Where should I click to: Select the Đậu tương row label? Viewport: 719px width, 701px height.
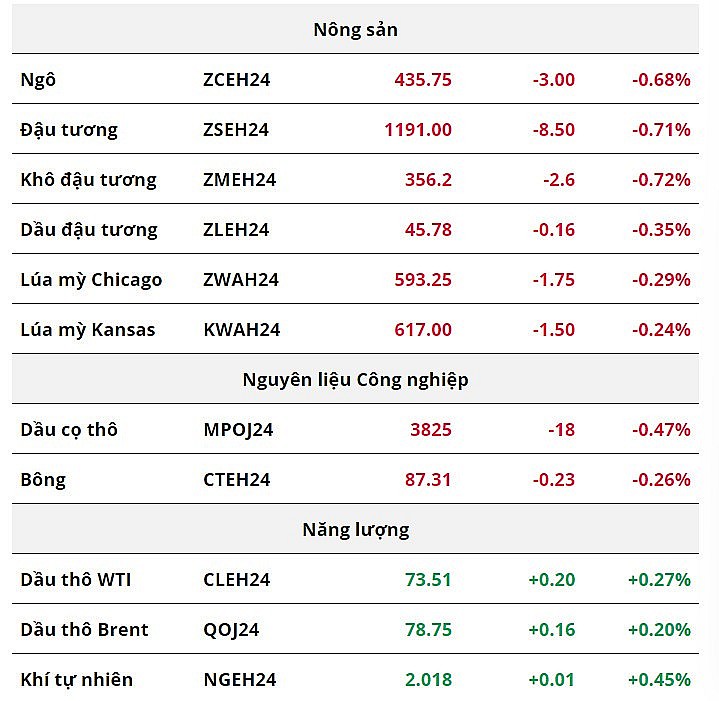[x=69, y=130]
